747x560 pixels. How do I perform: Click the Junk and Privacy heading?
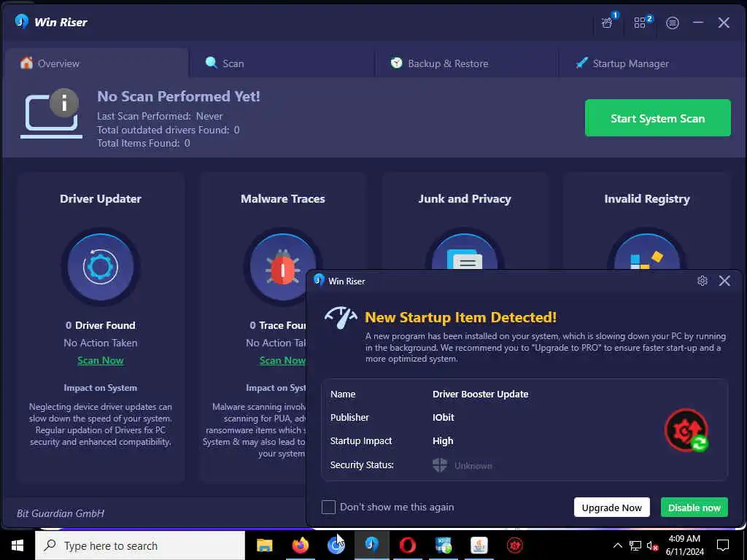click(465, 199)
